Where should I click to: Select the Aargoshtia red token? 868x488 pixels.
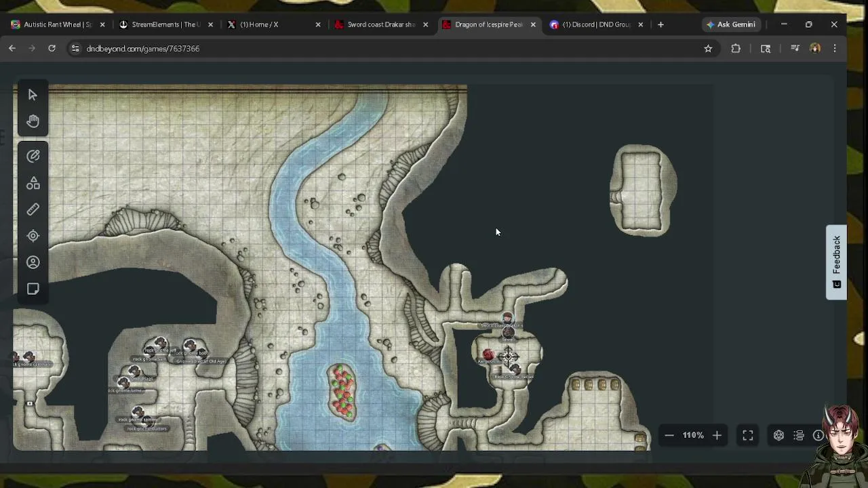tap(488, 354)
